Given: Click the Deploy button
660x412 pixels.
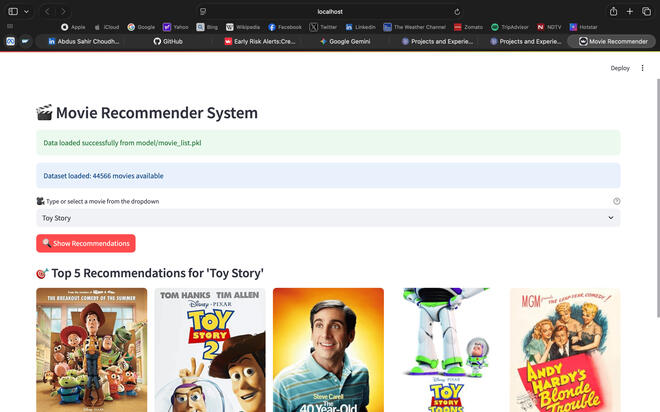Looking at the screenshot, I should 620,68.
